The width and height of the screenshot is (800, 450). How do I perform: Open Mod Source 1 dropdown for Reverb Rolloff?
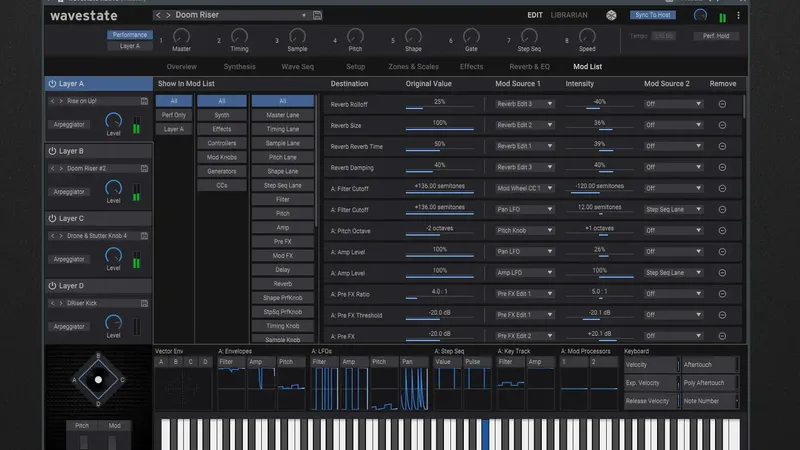[x=525, y=104]
